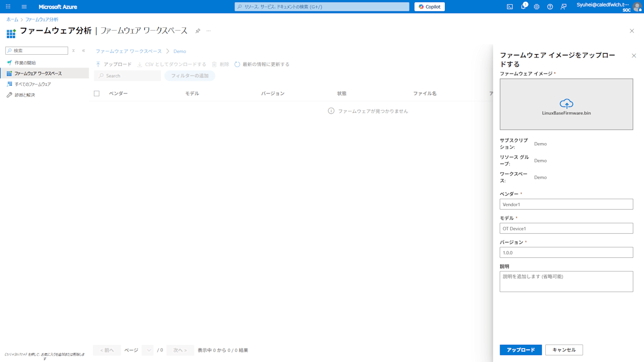This screenshot has width=644, height=362.
Task: Edit the ベンダー field containing Vendor1
Action: [x=566, y=204]
